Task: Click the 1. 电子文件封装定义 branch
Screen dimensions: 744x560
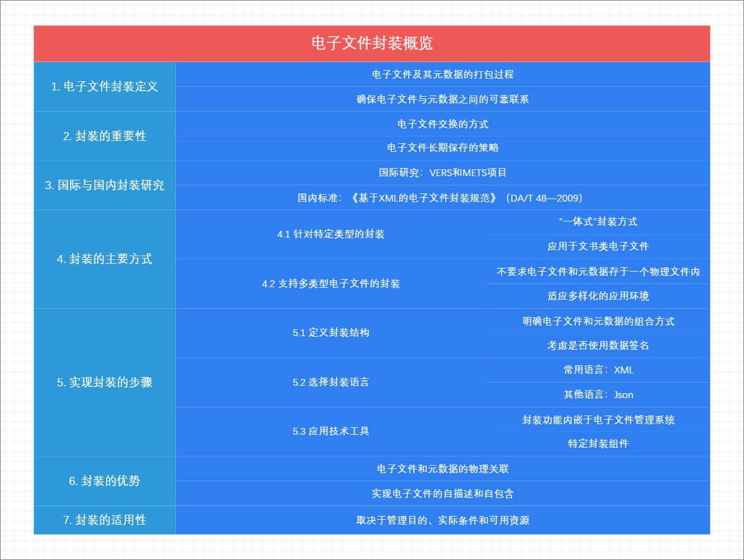Action: coord(105,86)
